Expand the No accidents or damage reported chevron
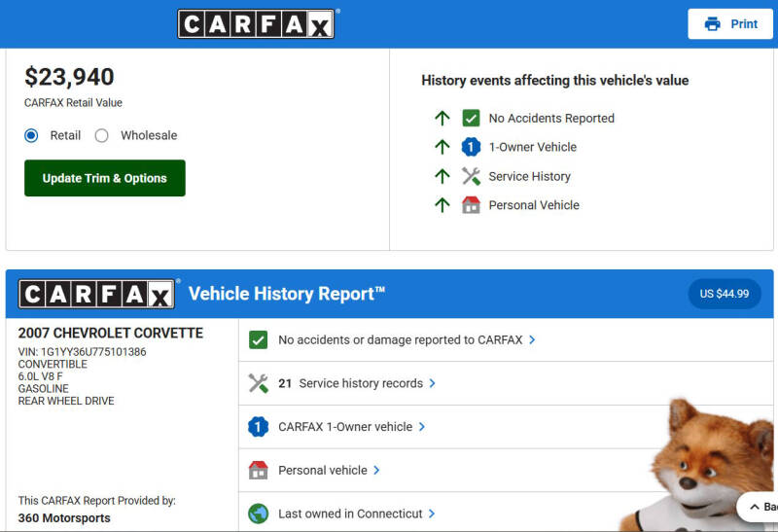The height and width of the screenshot is (532, 778). click(532, 340)
